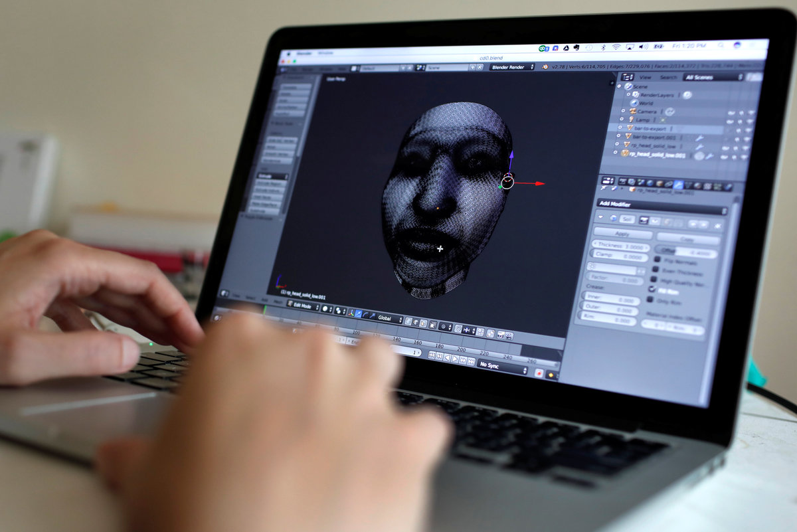Click the Wi-Fi icon in macOS menu bar
The width and height of the screenshot is (797, 532).
[616, 47]
